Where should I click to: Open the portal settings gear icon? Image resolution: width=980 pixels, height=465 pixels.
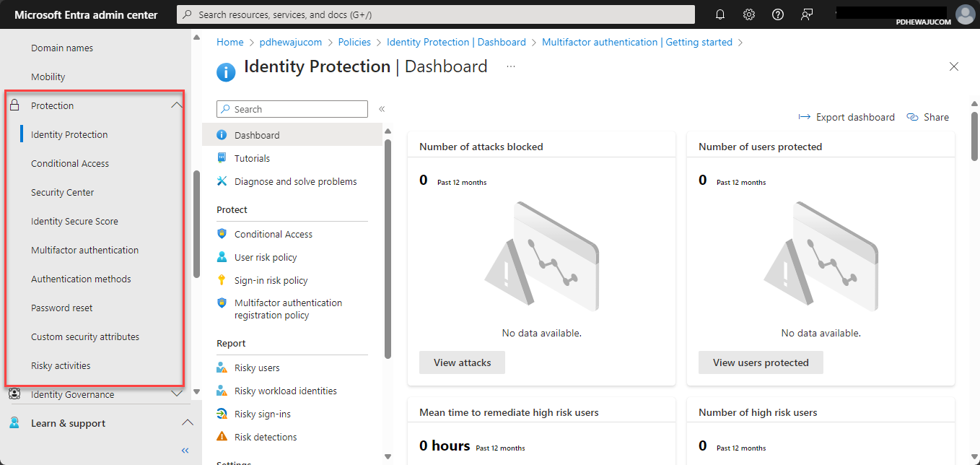[749, 14]
